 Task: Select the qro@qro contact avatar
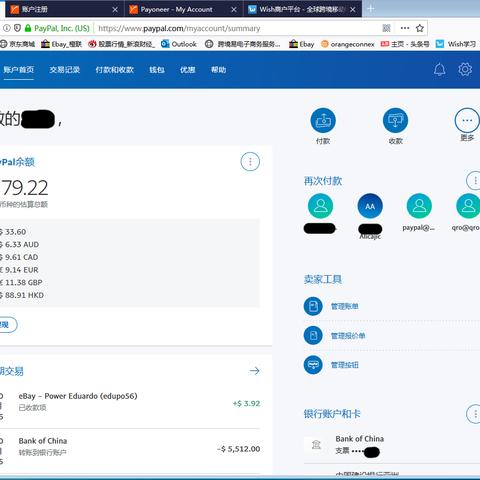point(468,206)
